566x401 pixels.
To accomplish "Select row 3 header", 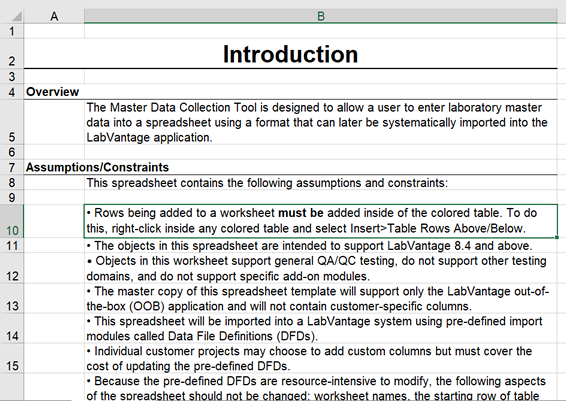I will [12, 76].
